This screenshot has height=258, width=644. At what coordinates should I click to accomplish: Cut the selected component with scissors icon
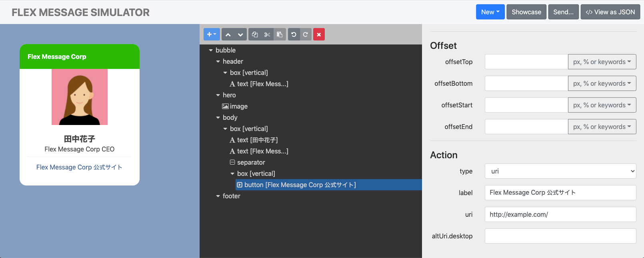(x=267, y=34)
